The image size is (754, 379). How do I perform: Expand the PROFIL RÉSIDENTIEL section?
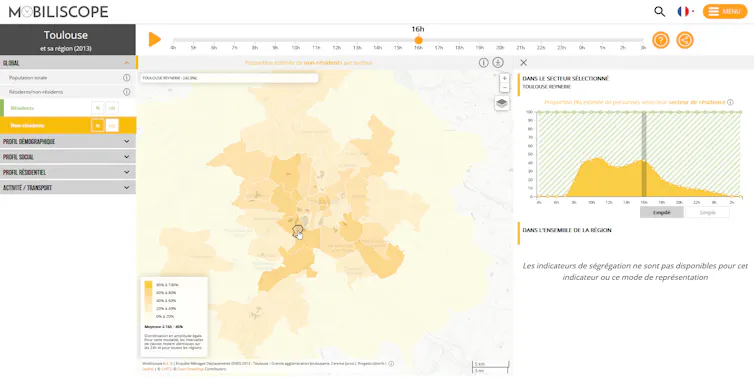[68, 172]
